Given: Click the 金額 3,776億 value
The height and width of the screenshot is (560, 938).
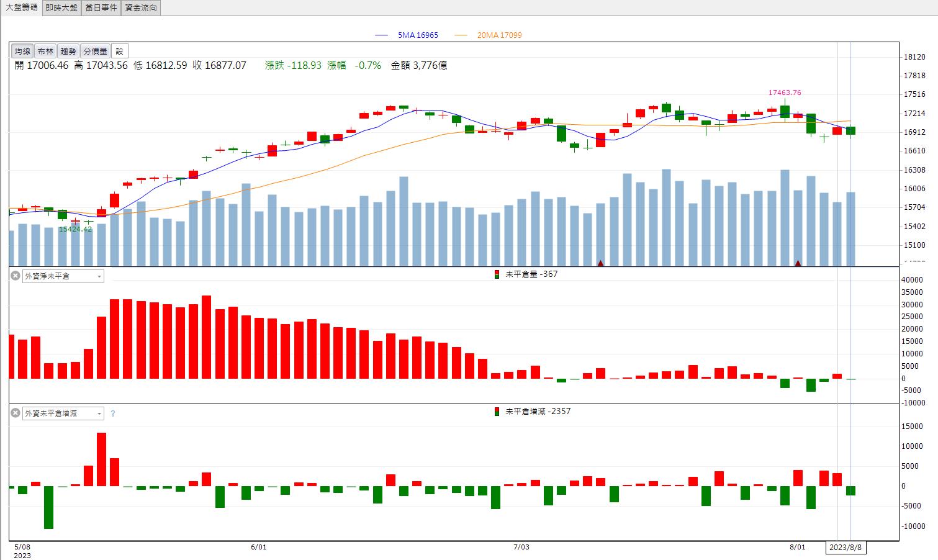Looking at the screenshot, I should coord(419,65).
